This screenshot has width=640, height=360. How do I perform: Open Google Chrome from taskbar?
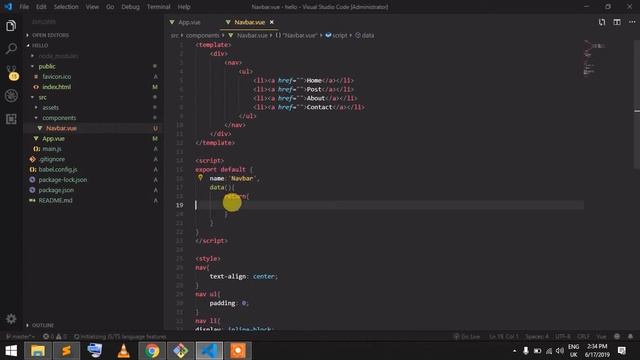pos(152,351)
